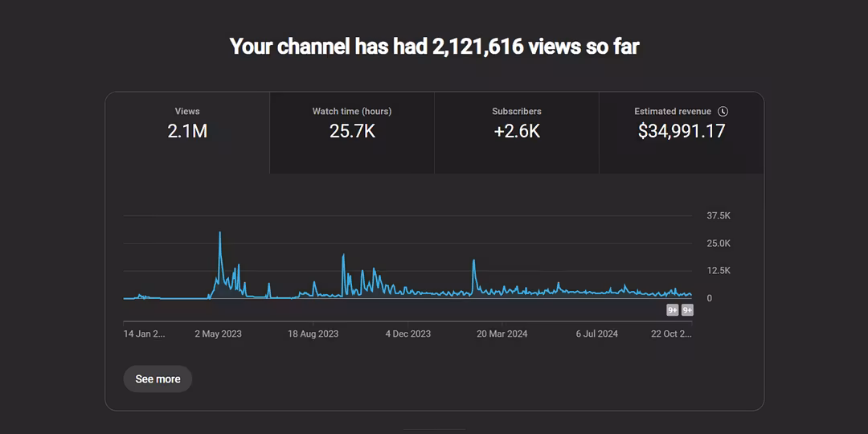Click the 2 May 2023 date label
Viewport: 868px width, 434px height.
coord(218,334)
